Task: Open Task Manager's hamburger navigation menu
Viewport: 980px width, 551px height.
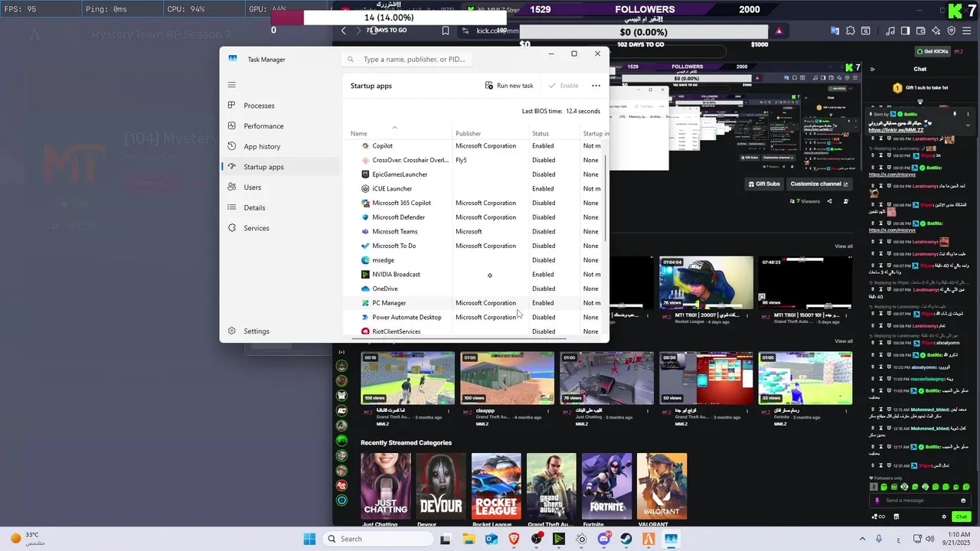Action: point(232,85)
